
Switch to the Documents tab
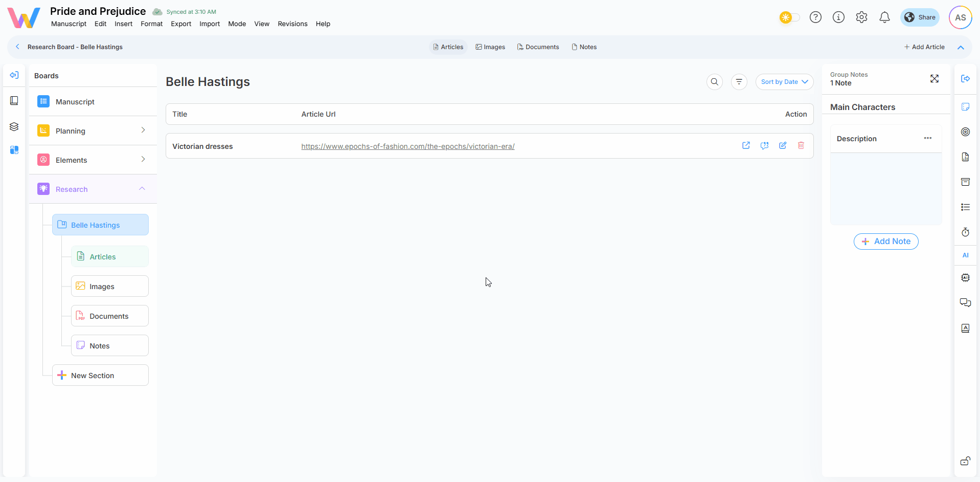point(538,47)
